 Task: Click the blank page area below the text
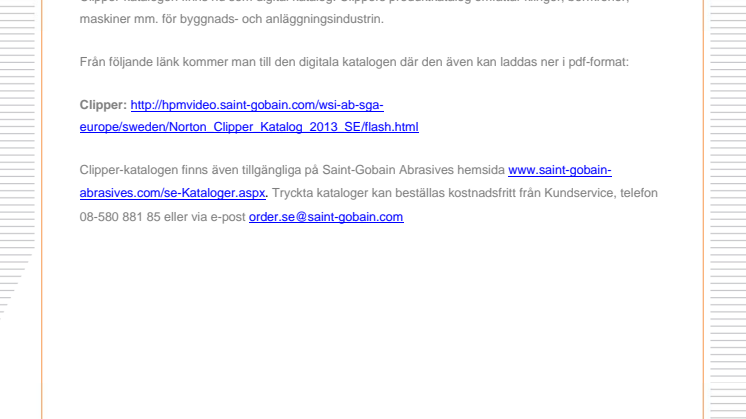380,330
